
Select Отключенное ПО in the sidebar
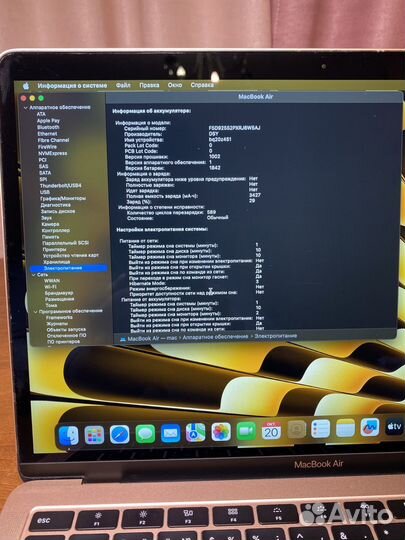pyautogui.click(x=67, y=335)
